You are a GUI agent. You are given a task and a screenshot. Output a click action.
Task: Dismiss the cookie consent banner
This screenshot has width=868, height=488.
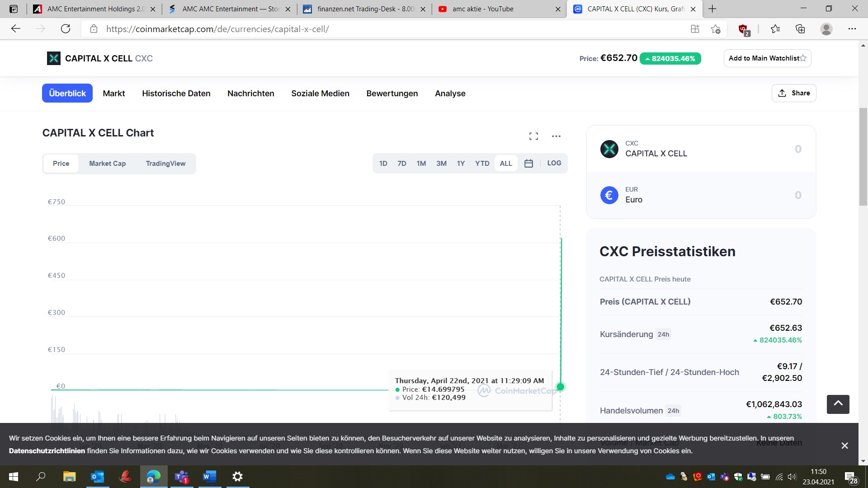pos(845,445)
